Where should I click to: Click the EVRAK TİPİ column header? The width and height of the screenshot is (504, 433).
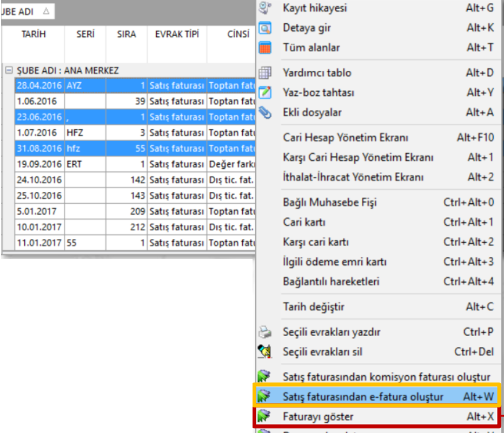tap(177, 35)
